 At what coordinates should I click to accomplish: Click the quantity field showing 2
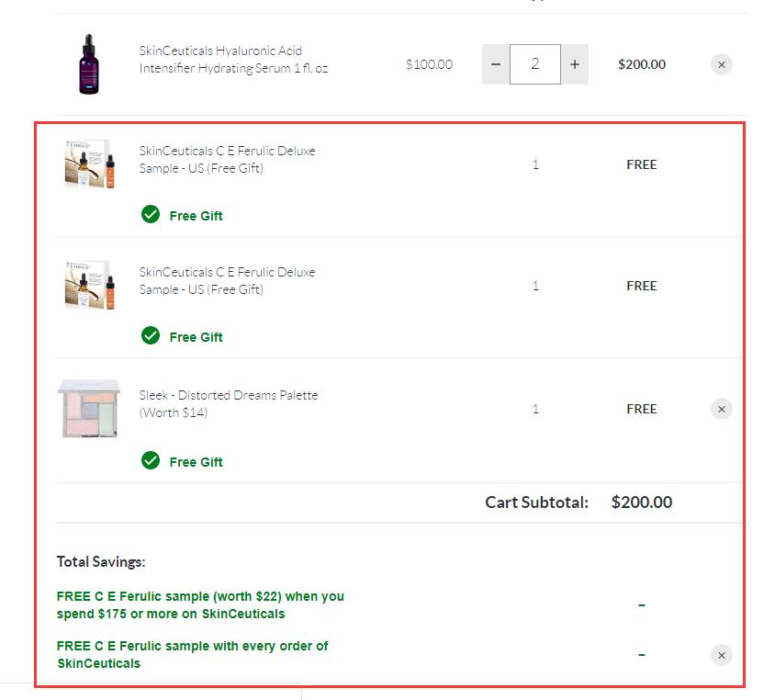pos(535,64)
